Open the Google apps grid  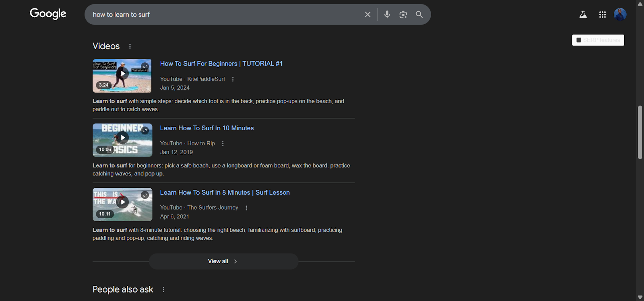[602, 14]
